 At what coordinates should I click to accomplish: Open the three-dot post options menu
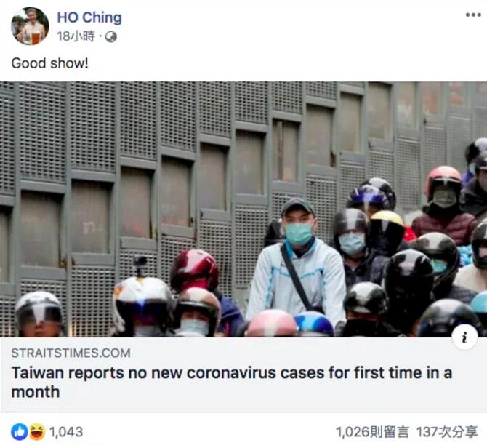pos(473,15)
